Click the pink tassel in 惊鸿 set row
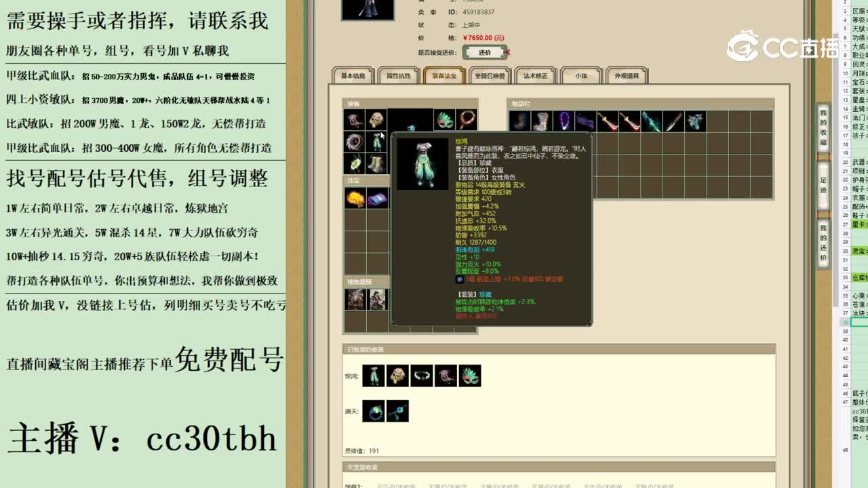The height and width of the screenshot is (488, 868). coord(446,375)
